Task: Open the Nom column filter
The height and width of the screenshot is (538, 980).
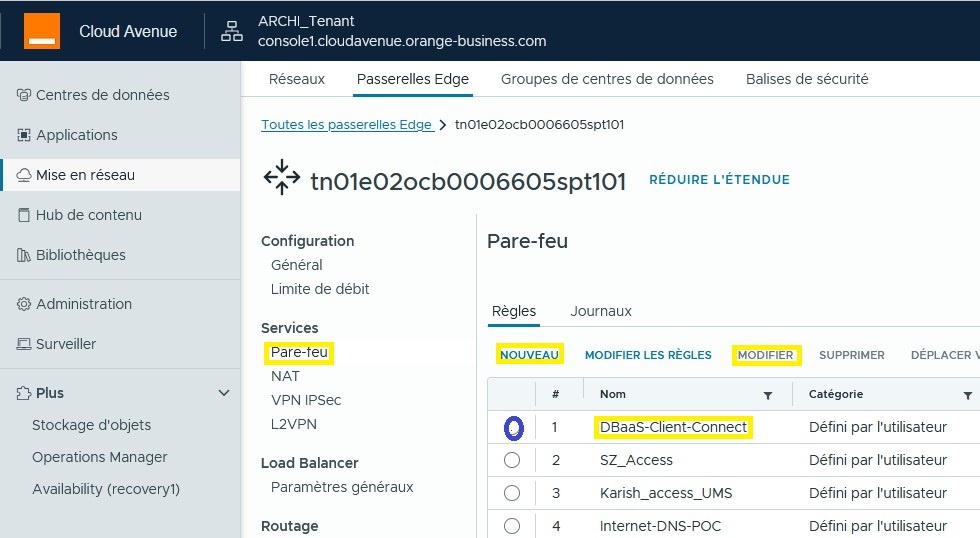Action: click(x=767, y=395)
